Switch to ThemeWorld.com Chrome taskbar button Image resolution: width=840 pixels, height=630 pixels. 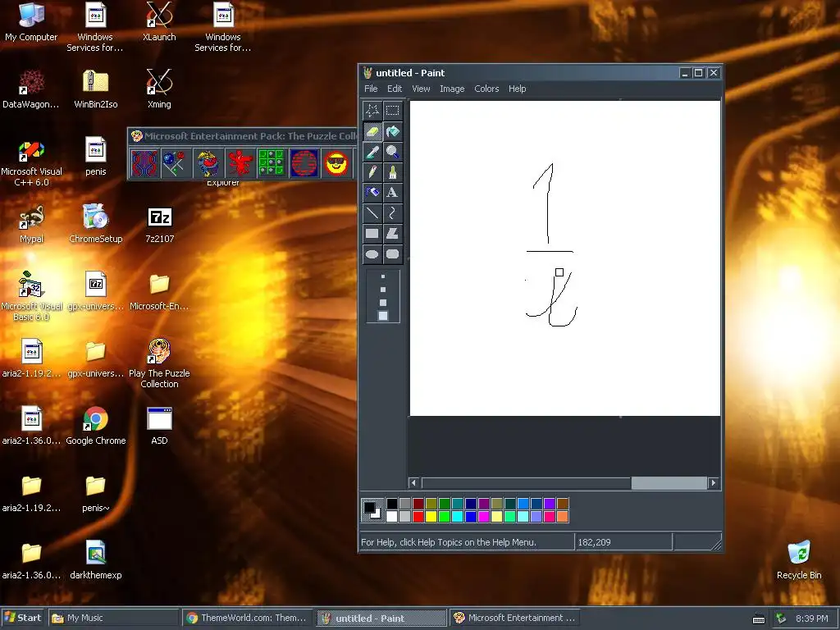(247, 618)
